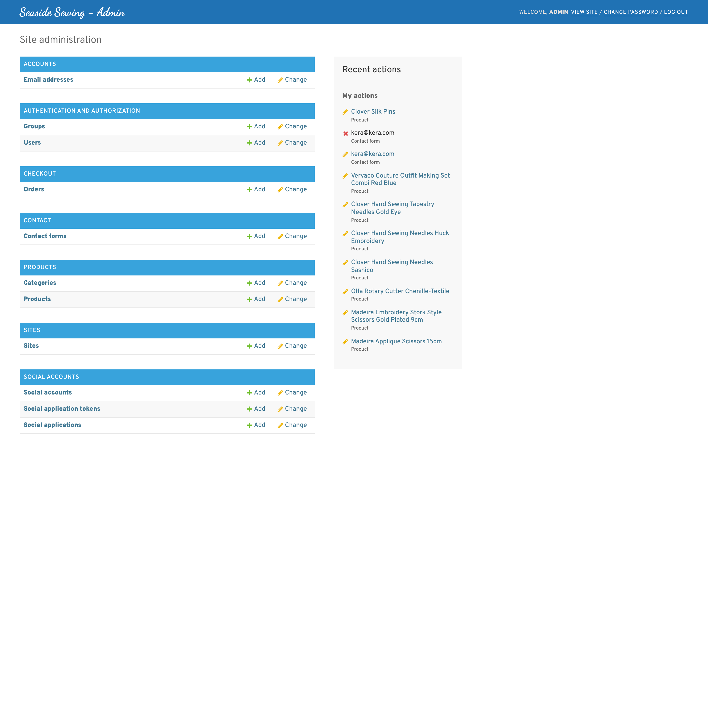Click pencil icon beside Vervaco Couture Outfit
708x728 pixels.
pos(345,176)
